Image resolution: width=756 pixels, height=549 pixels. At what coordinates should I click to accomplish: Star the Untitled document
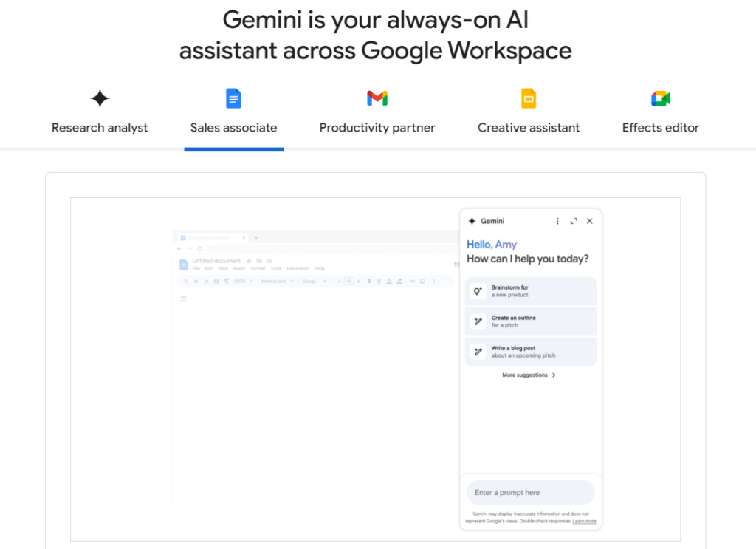(x=249, y=261)
